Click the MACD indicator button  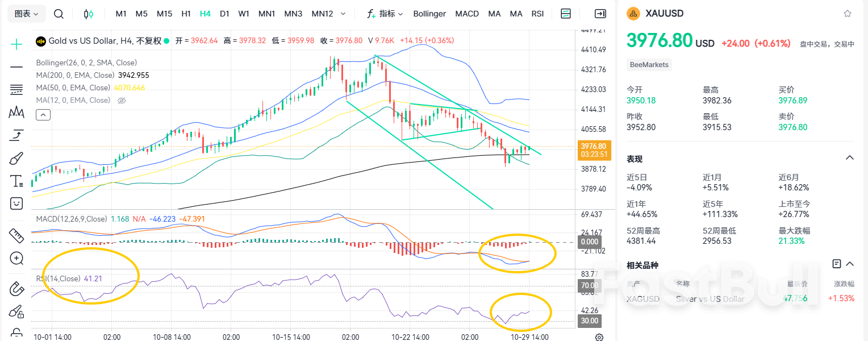(467, 14)
